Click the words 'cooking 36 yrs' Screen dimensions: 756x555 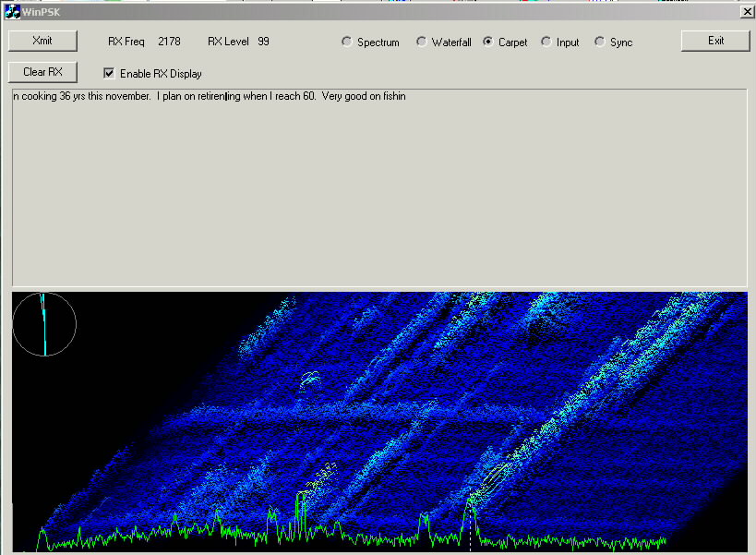[54, 96]
